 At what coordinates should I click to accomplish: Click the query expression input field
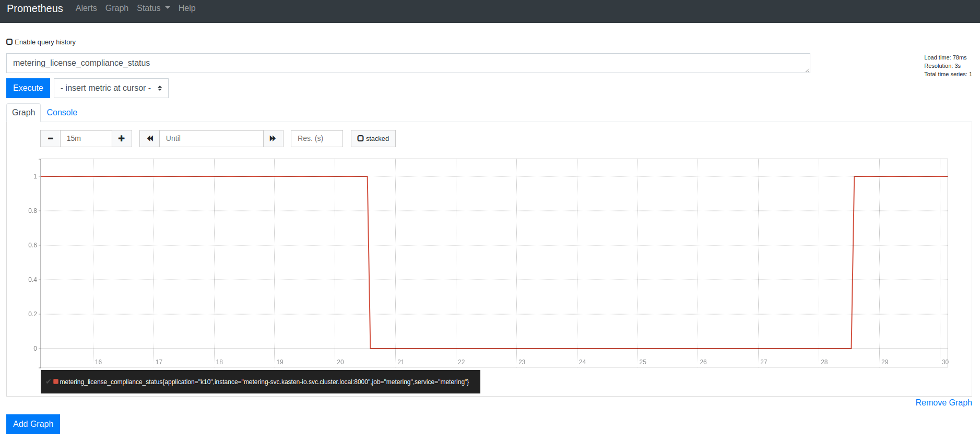(x=407, y=63)
